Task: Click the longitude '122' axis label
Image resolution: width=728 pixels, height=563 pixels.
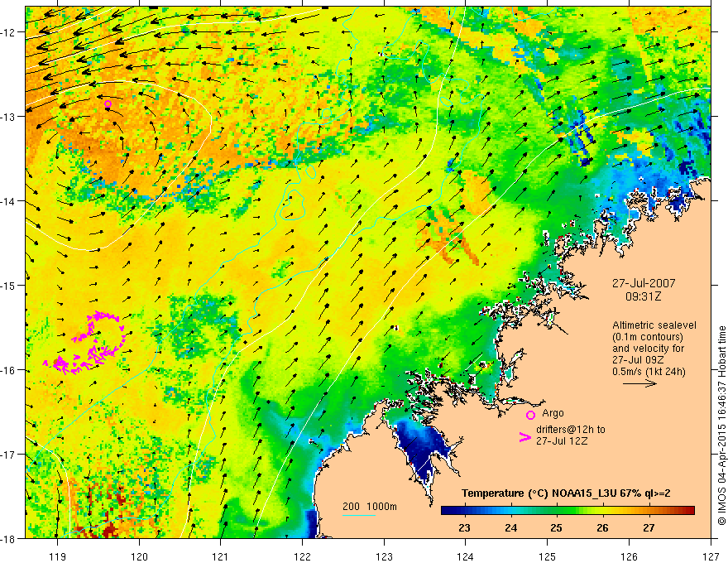Action: click(x=302, y=556)
